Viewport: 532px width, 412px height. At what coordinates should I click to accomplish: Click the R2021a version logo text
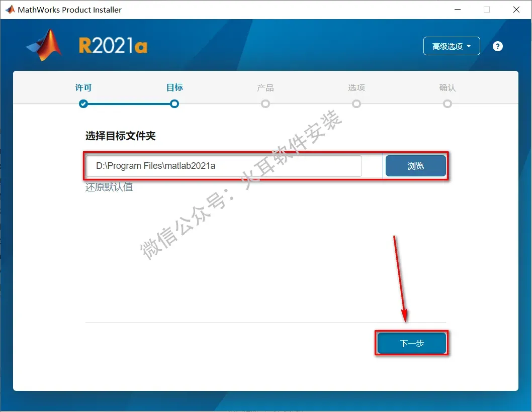[113, 46]
